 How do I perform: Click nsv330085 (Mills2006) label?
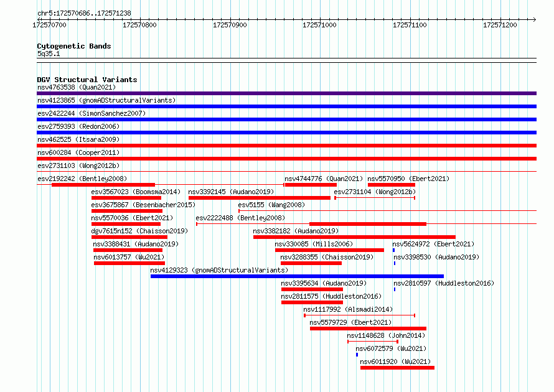(x=314, y=244)
